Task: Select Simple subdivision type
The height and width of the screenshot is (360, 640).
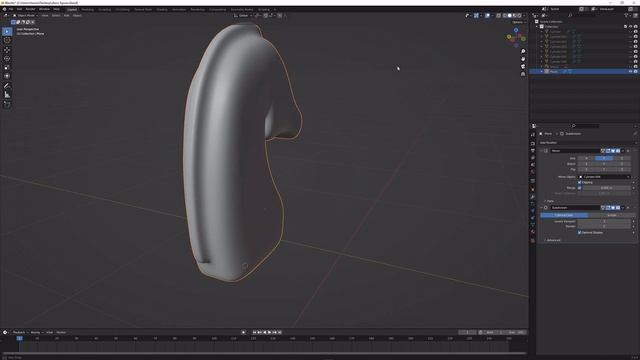Action: (611, 215)
